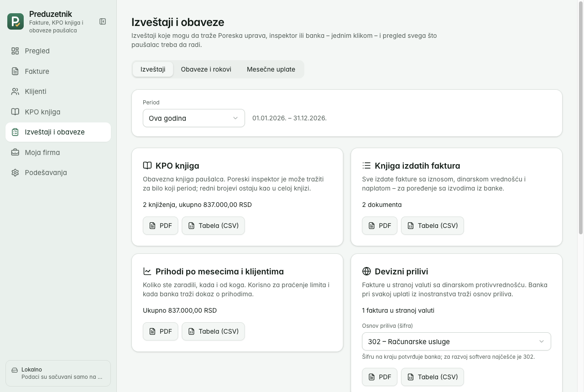The height and width of the screenshot is (392, 584).
Task: Click the globe icon beside Devizni prilivi
Action: (366, 271)
